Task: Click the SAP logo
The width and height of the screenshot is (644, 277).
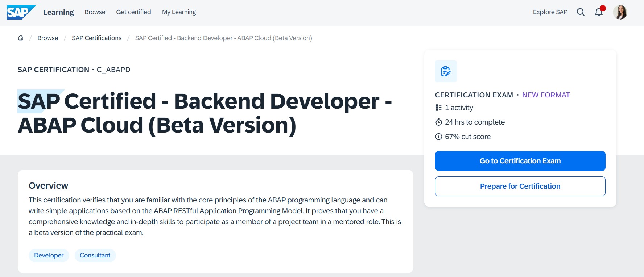Action: pyautogui.click(x=21, y=12)
